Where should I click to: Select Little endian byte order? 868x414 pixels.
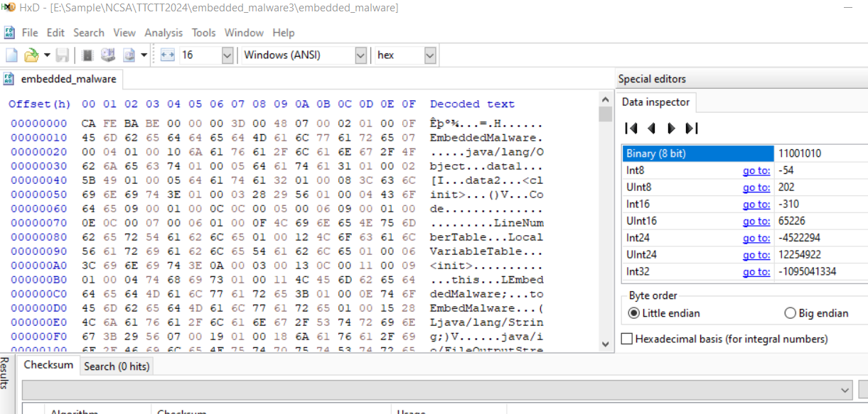click(x=664, y=313)
